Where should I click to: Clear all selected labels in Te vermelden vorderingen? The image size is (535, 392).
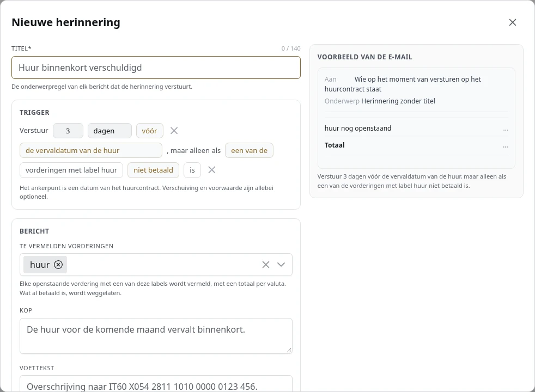[266, 265]
